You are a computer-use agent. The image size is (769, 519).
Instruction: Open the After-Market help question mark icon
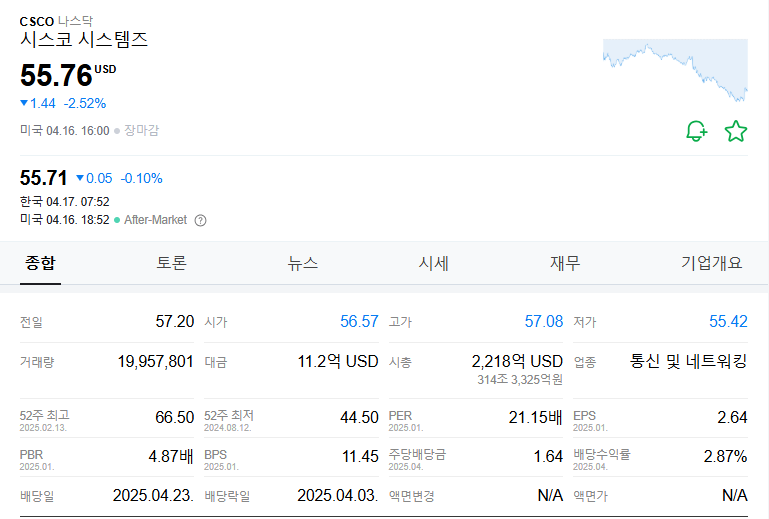200,220
